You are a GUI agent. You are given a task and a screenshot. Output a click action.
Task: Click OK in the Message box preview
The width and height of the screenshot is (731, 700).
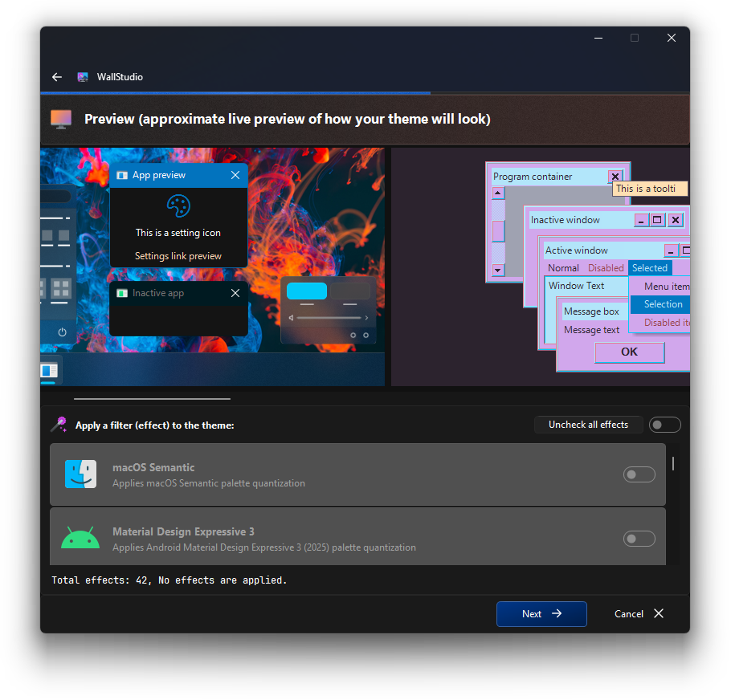(629, 352)
